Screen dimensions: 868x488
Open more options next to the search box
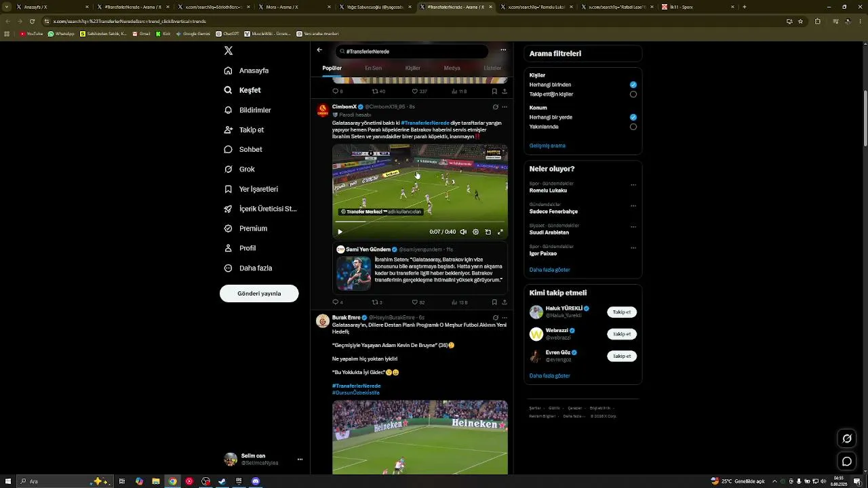pyautogui.click(x=503, y=49)
